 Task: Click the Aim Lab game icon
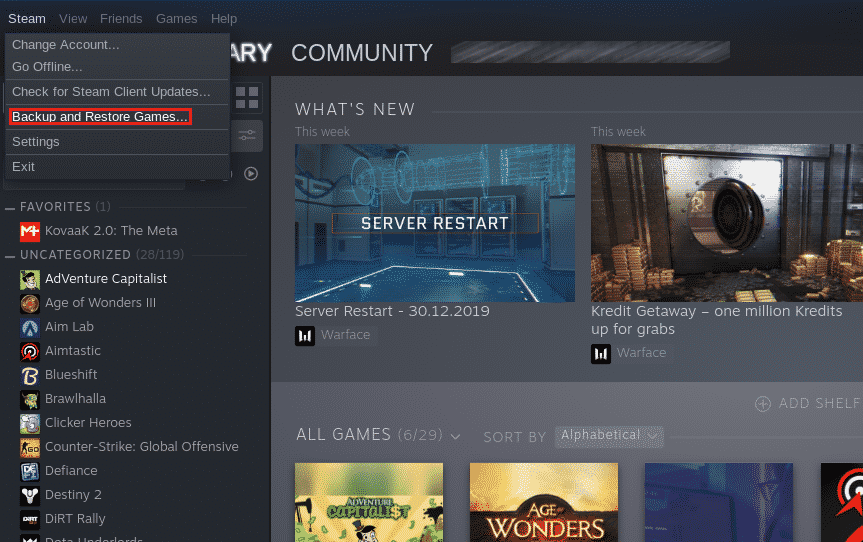click(30, 328)
